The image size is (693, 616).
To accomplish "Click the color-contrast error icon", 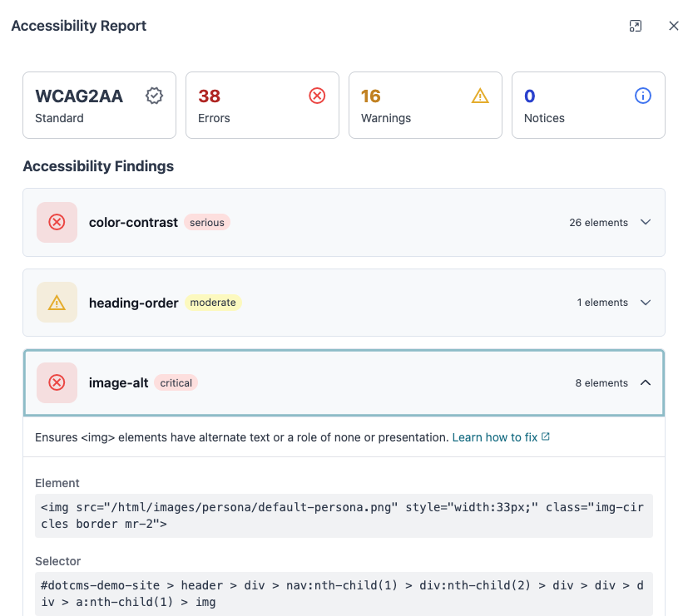I will tap(57, 222).
